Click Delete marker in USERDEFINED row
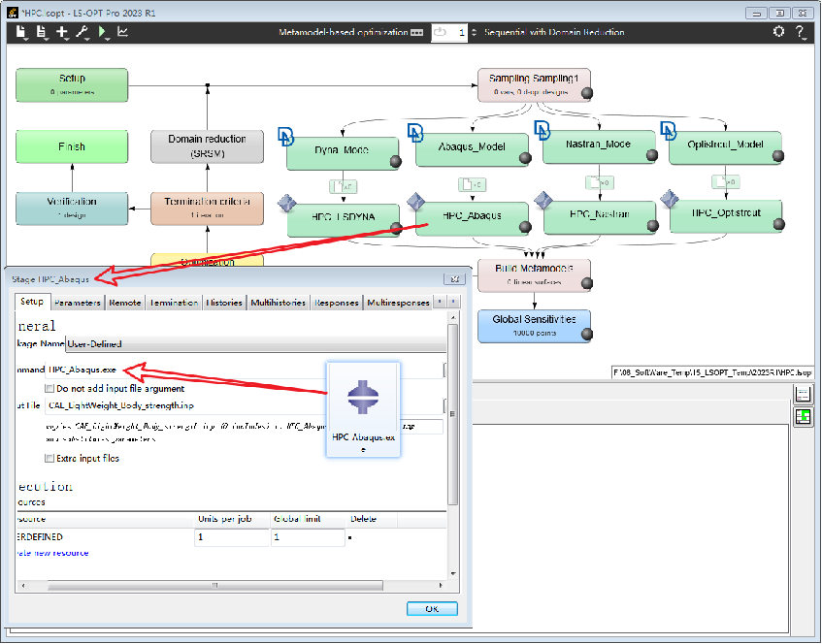Image resolution: width=822 pixels, height=644 pixels. point(350,537)
